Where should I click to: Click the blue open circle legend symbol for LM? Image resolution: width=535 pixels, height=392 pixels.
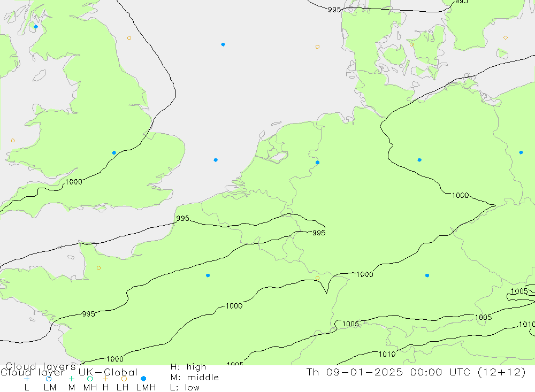(49, 379)
